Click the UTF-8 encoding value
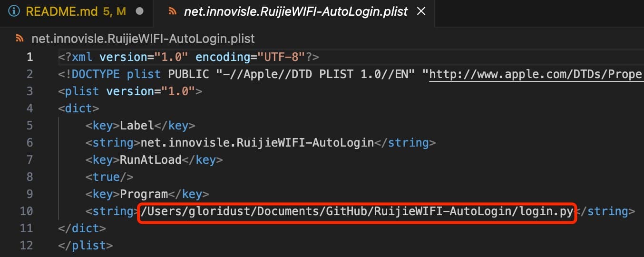 [x=282, y=57]
